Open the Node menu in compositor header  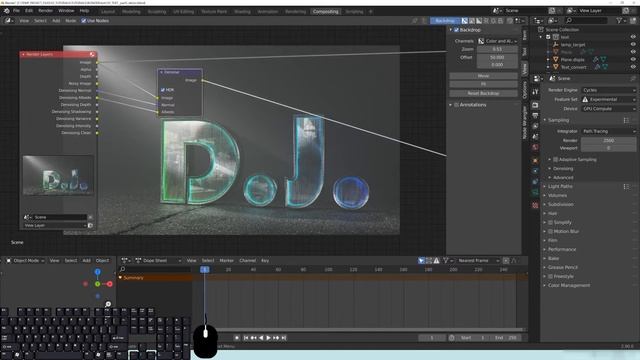pyautogui.click(x=71, y=20)
